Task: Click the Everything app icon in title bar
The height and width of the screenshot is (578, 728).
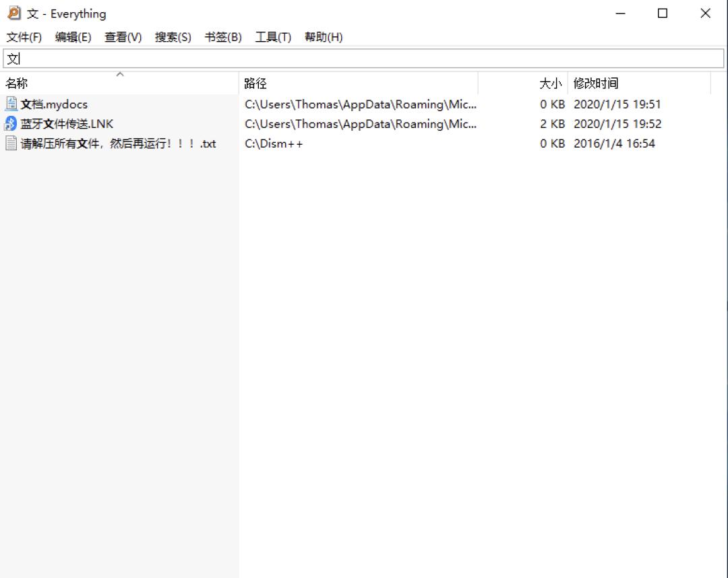Action: pyautogui.click(x=14, y=13)
